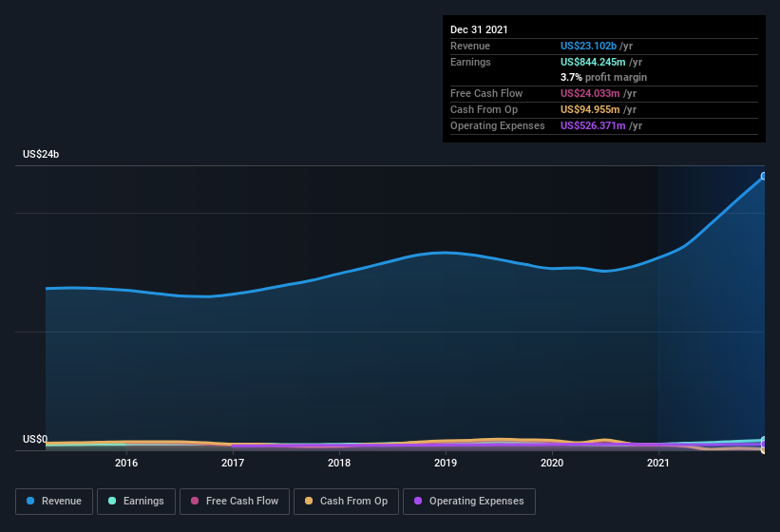Click the 2017 x-axis label
780x532 pixels.
(233, 463)
